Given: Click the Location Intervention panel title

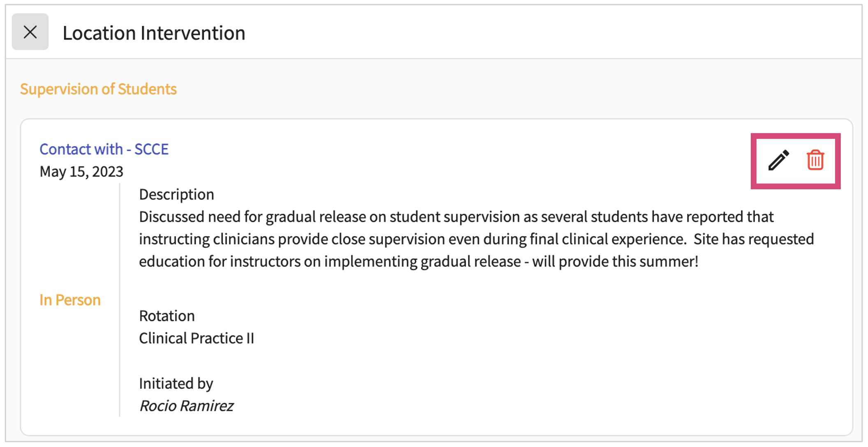Looking at the screenshot, I should (154, 33).
